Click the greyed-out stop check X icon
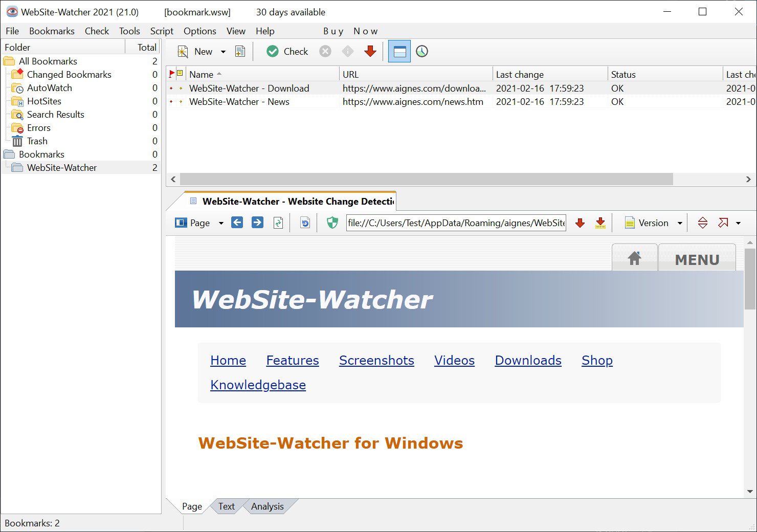The height and width of the screenshot is (532, 757). tap(325, 51)
